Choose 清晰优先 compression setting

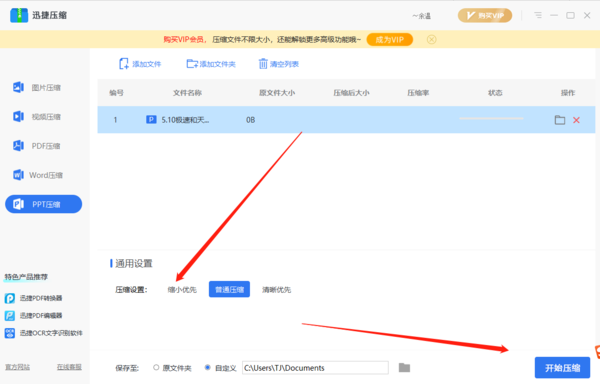pyautogui.click(x=276, y=290)
